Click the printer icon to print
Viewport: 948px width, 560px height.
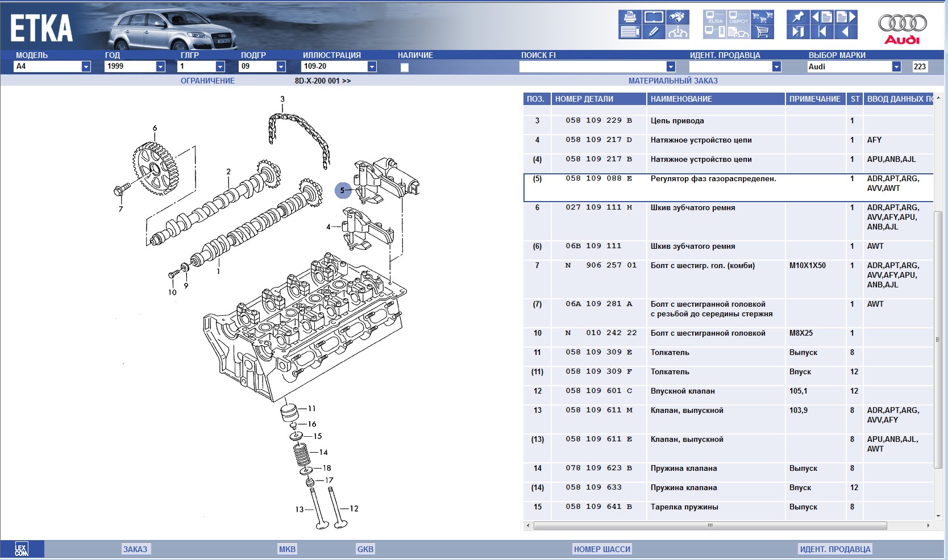630,17
